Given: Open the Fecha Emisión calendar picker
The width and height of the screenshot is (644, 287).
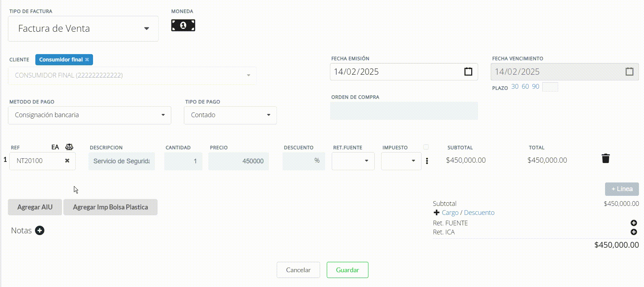Looking at the screenshot, I should (468, 71).
